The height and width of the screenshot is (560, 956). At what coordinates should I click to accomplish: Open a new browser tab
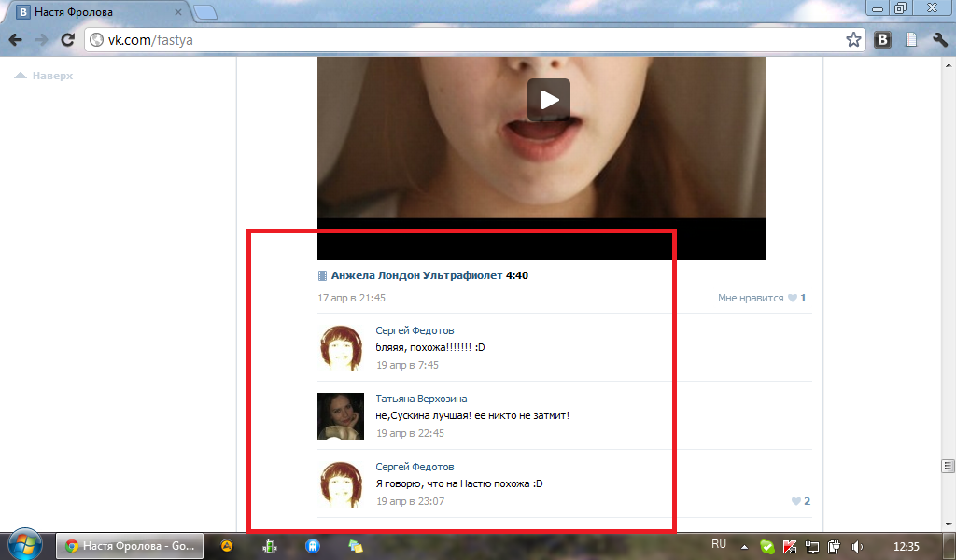[x=205, y=12]
